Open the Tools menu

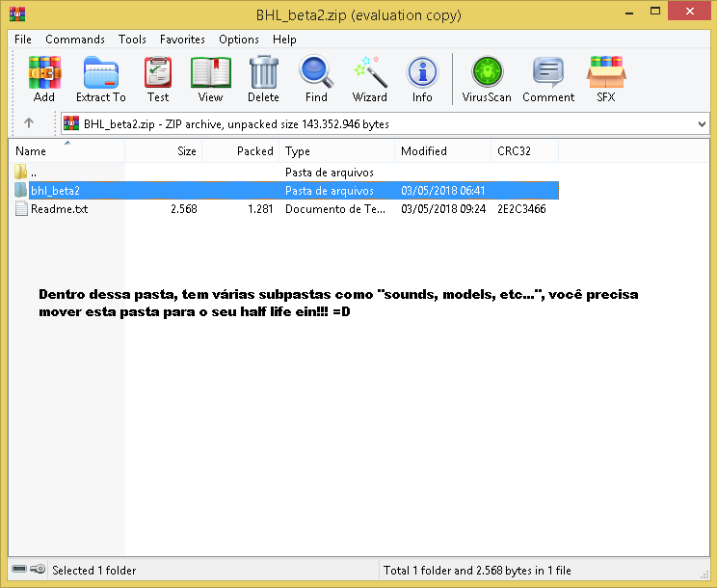point(132,40)
